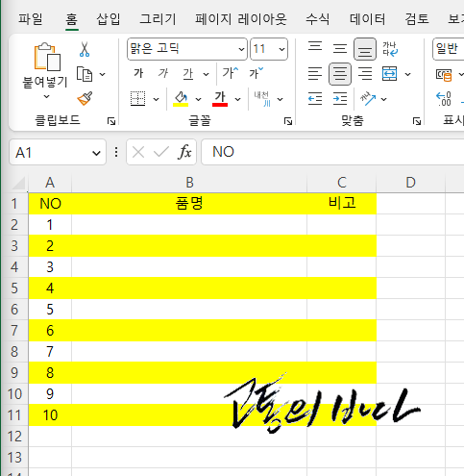
Task: Open fill color palette arrow
Action: tap(199, 99)
